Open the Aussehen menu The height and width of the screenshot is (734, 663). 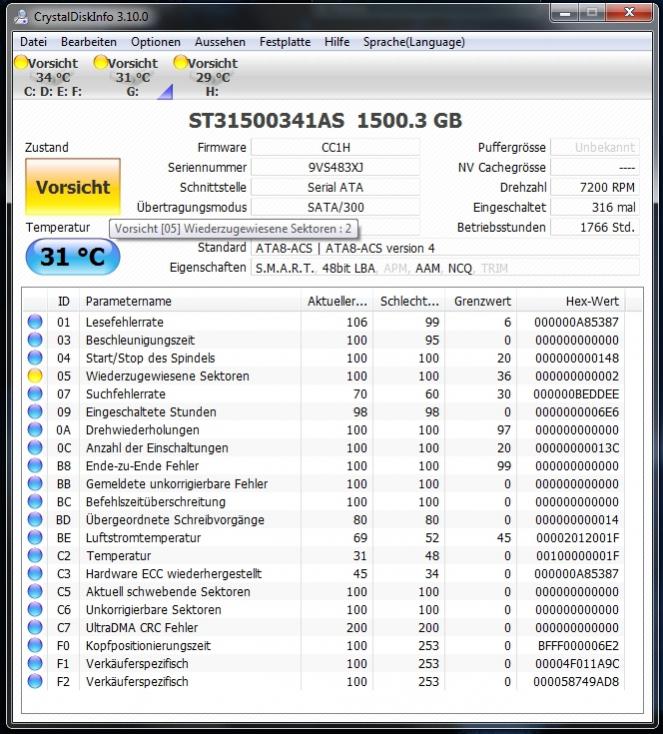point(220,42)
